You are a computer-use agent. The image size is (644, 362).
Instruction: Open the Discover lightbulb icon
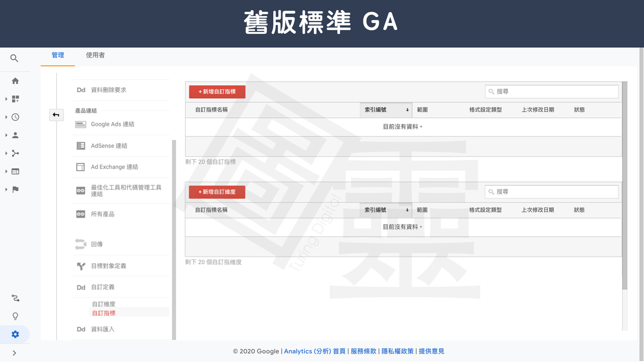tap(15, 316)
